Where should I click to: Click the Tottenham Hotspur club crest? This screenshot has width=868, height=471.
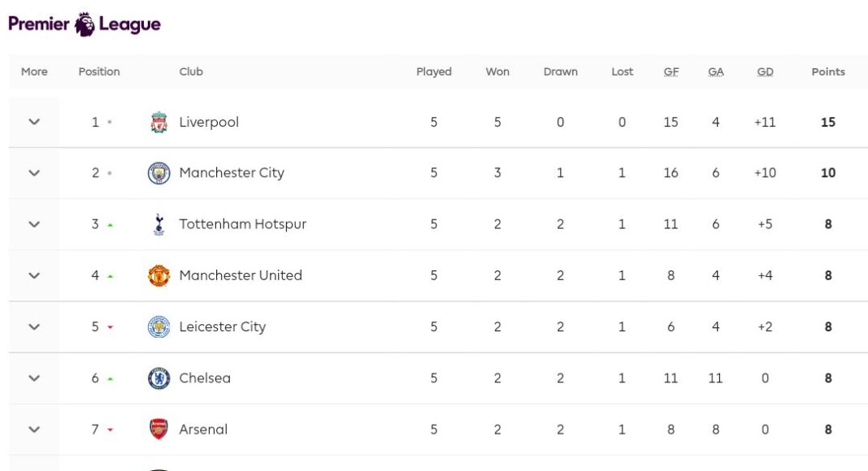158,224
